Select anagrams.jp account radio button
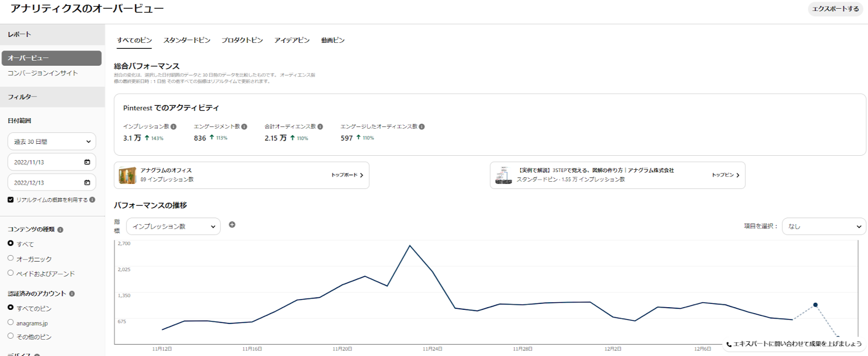 coord(11,322)
